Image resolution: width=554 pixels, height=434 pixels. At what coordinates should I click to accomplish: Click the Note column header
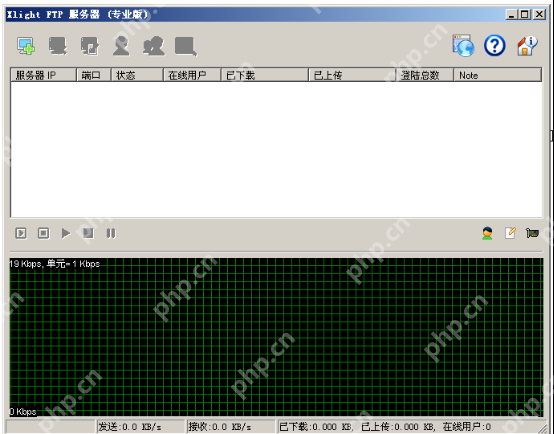(x=497, y=75)
